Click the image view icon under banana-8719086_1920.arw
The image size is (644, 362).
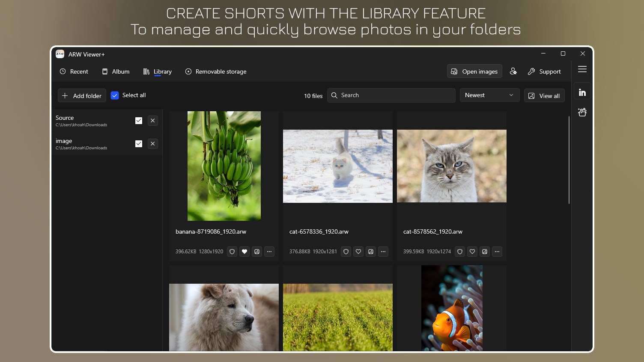[257, 252]
